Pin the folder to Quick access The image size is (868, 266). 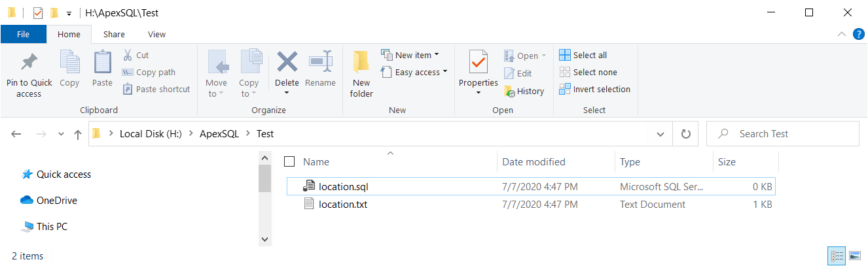pos(29,75)
